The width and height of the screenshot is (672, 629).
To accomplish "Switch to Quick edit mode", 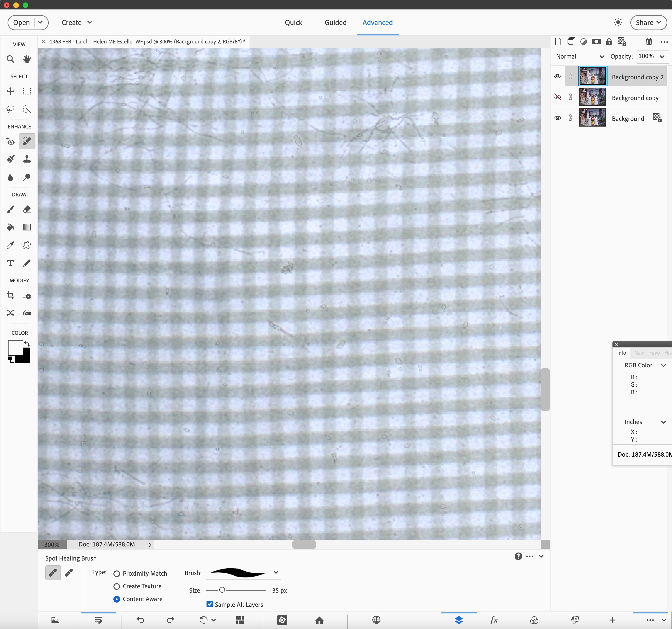I will pyautogui.click(x=293, y=23).
